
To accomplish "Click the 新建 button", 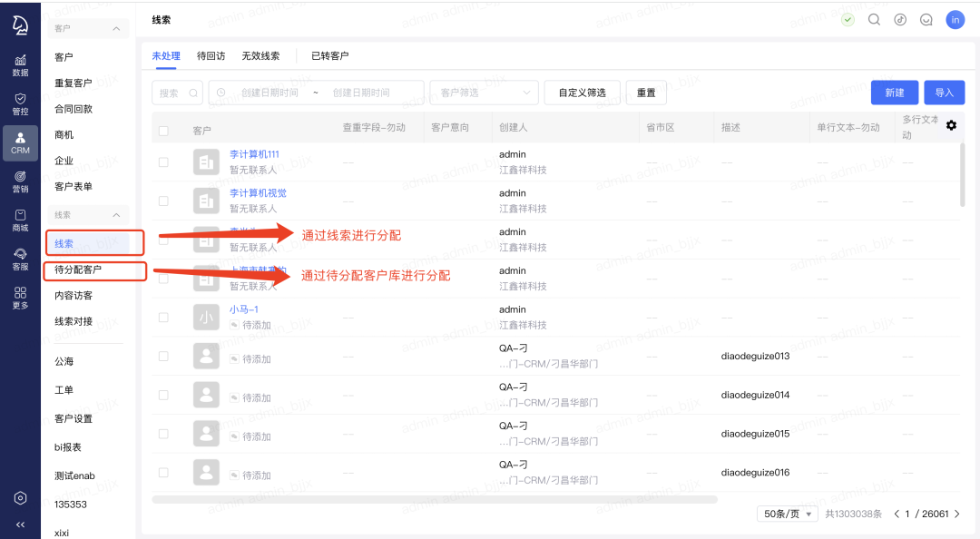I will click(x=894, y=93).
